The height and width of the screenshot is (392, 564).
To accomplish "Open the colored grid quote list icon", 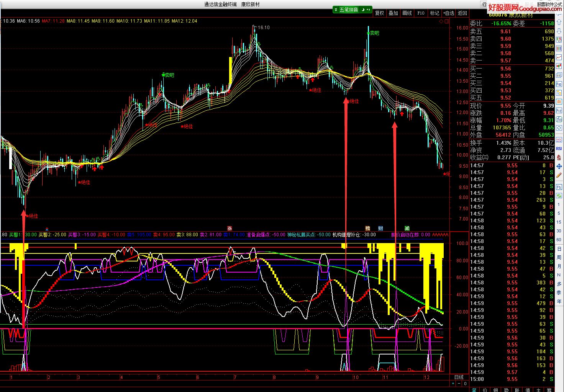I will point(559,48).
